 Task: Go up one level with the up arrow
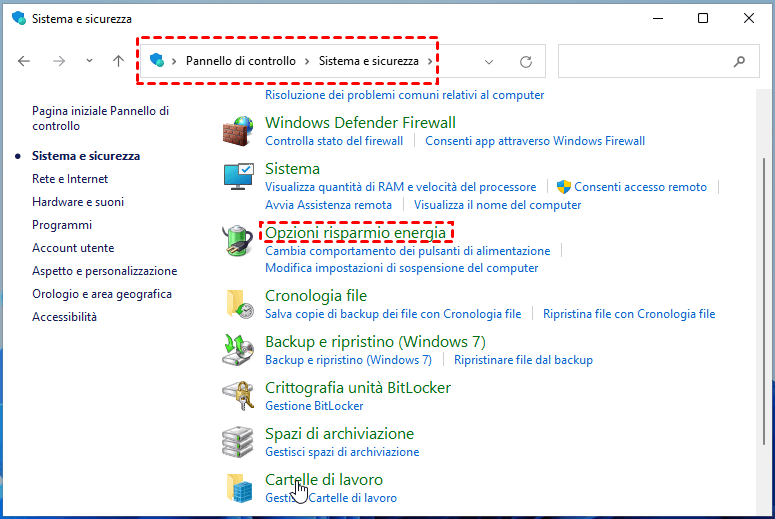pos(118,61)
